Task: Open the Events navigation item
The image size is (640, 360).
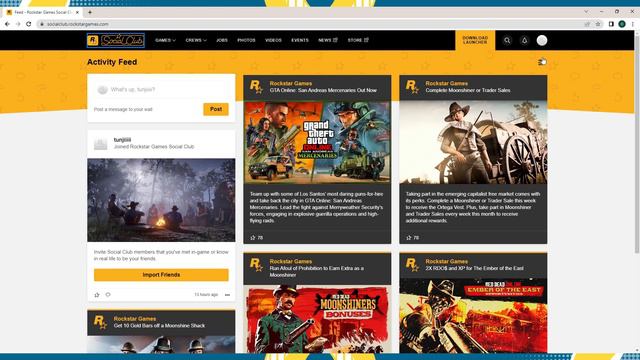Action: click(x=300, y=40)
